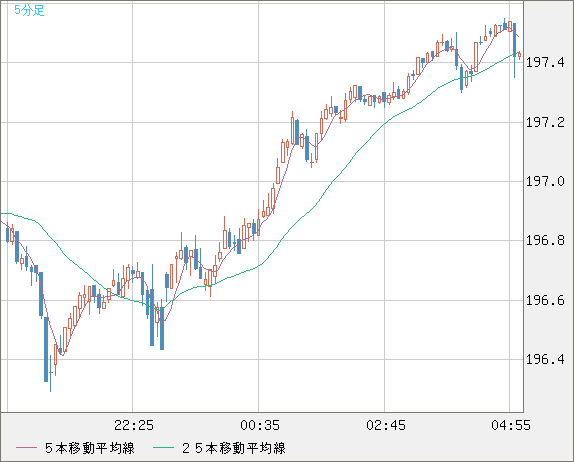The image size is (574, 462).
Task: Click the 25本移動平均線 legend label
Action: pyautogui.click(x=234, y=448)
